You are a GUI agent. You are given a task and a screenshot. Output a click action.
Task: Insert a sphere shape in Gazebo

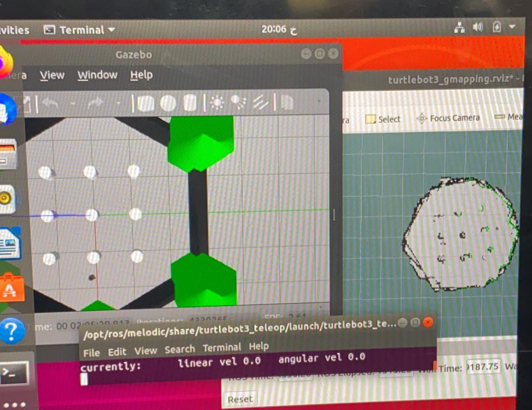point(168,103)
